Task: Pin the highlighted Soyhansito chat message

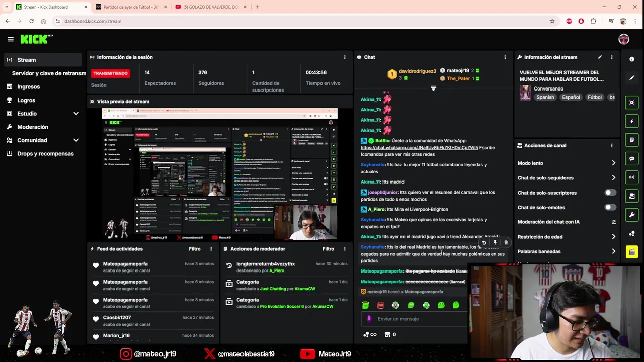Action: (495, 243)
